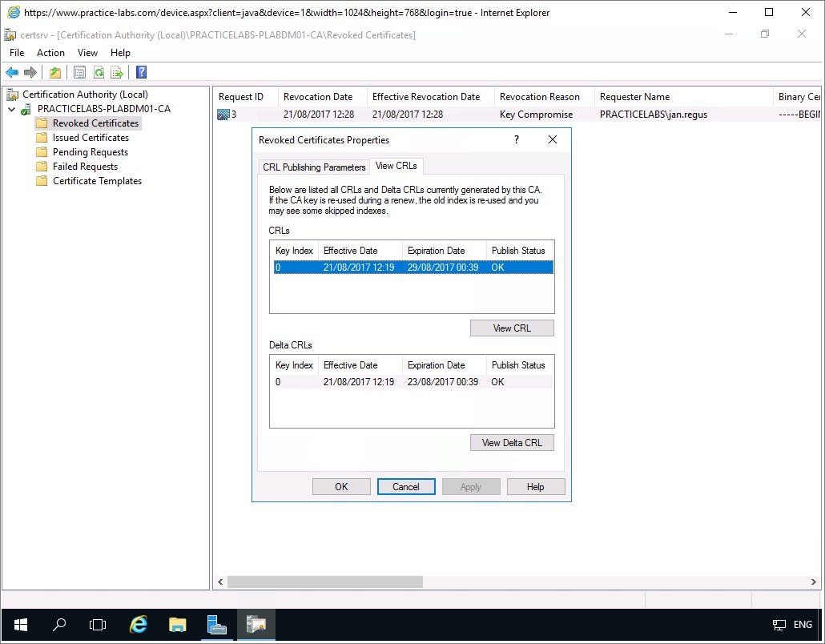Select the Issued Certificates tree item
The image size is (825, 644).
coord(91,138)
